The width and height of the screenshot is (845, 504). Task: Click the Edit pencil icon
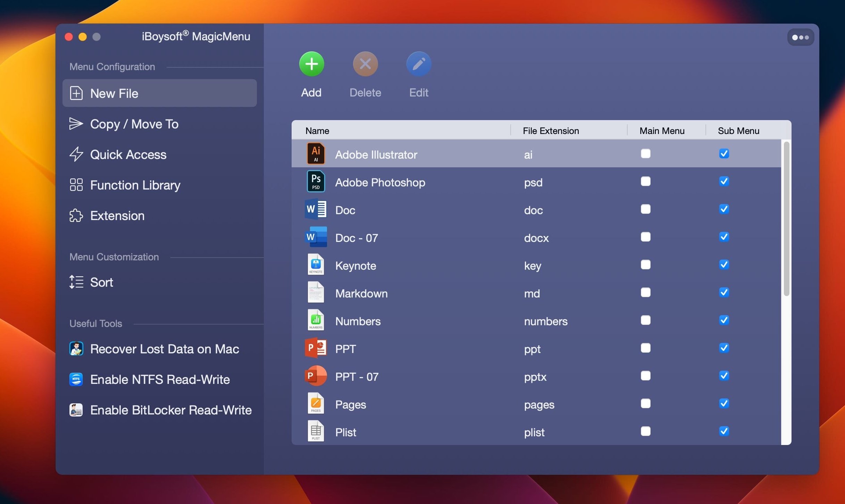point(419,64)
